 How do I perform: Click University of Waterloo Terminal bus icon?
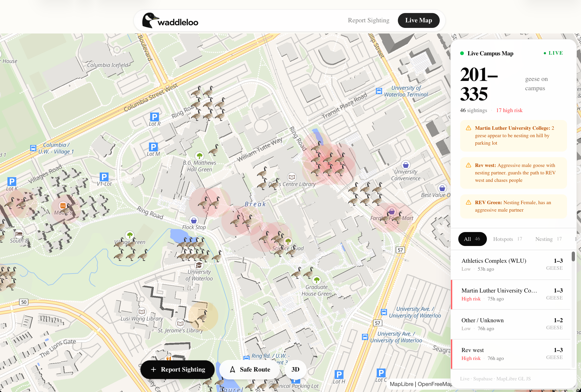(379, 91)
